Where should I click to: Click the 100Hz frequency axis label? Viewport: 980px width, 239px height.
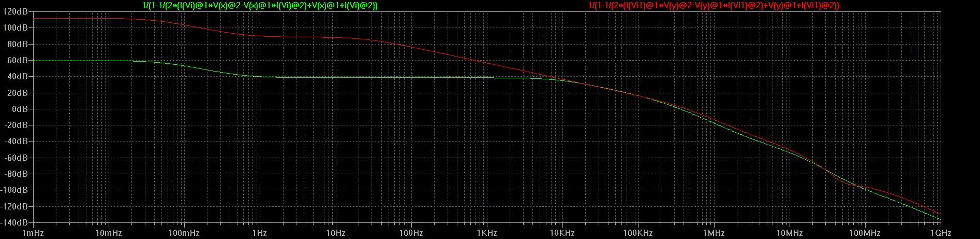coord(411,233)
